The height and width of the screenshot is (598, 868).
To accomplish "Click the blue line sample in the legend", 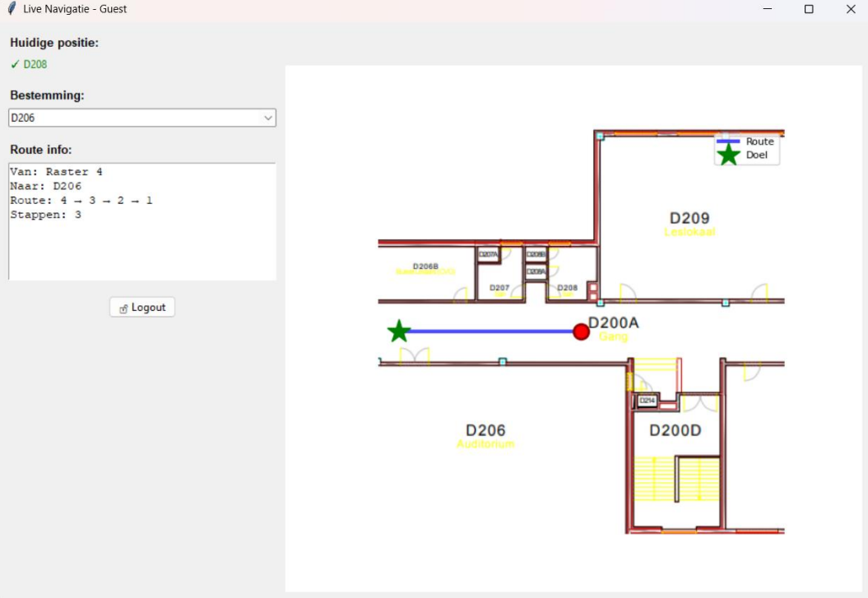I will click(x=728, y=141).
